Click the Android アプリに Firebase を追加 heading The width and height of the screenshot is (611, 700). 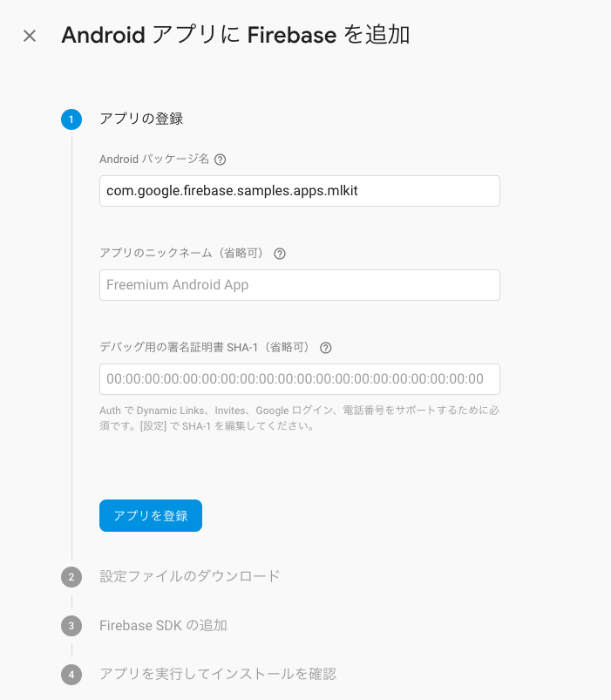(235, 36)
